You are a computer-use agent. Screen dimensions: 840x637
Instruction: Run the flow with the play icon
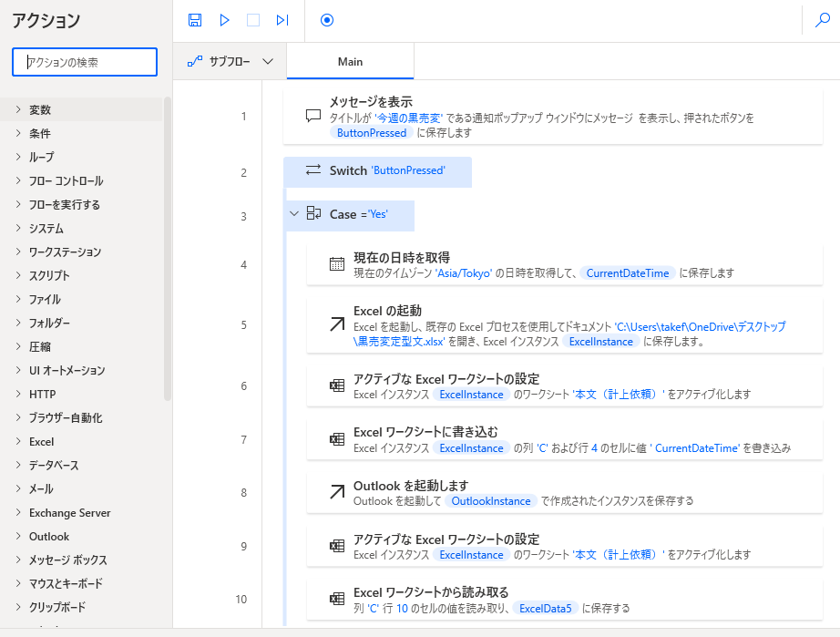coord(225,19)
